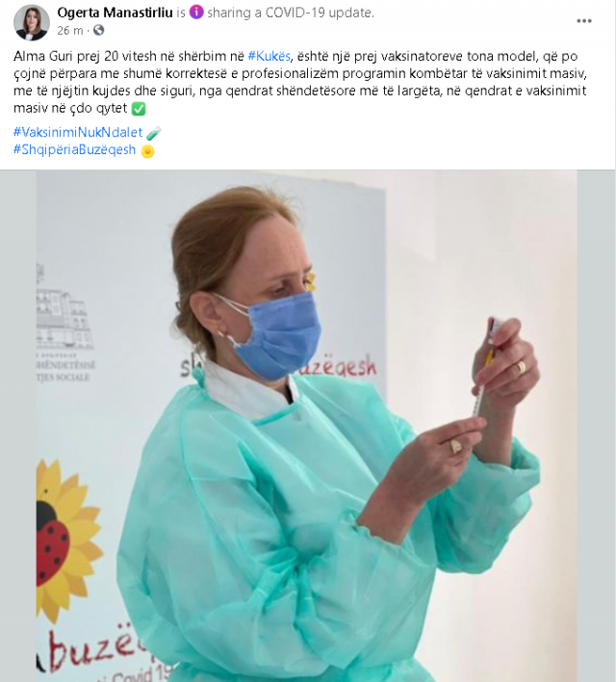
Task: Open the 26 m timestamp link
Action: (x=69, y=31)
